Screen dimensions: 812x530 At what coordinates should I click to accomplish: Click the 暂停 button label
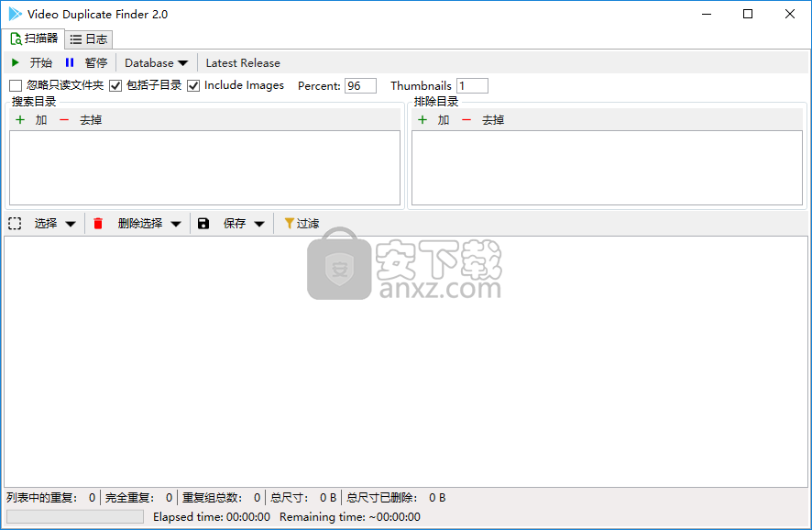tap(96, 62)
